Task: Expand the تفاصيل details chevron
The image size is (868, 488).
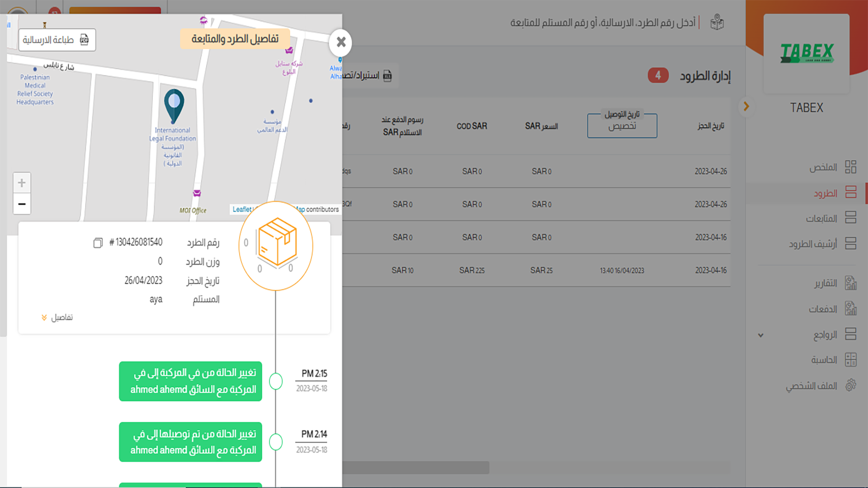Action: click(44, 318)
